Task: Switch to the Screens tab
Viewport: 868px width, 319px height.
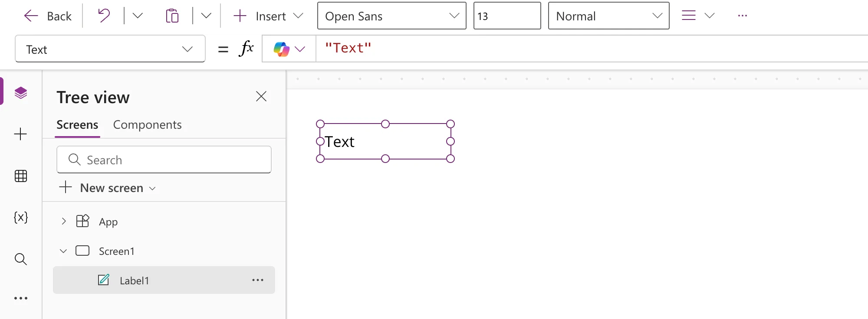Action: tap(77, 125)
